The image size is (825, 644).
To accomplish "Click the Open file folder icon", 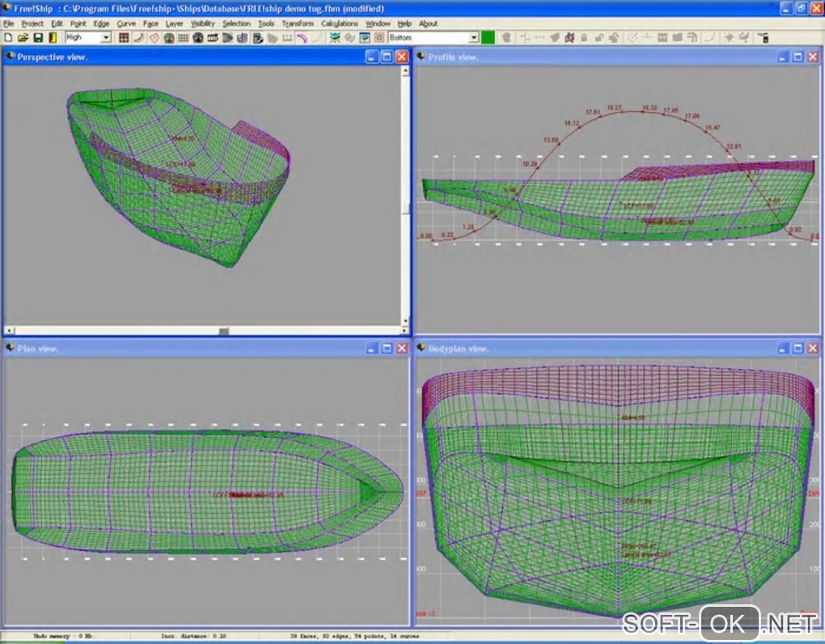I will click(23, 37).
